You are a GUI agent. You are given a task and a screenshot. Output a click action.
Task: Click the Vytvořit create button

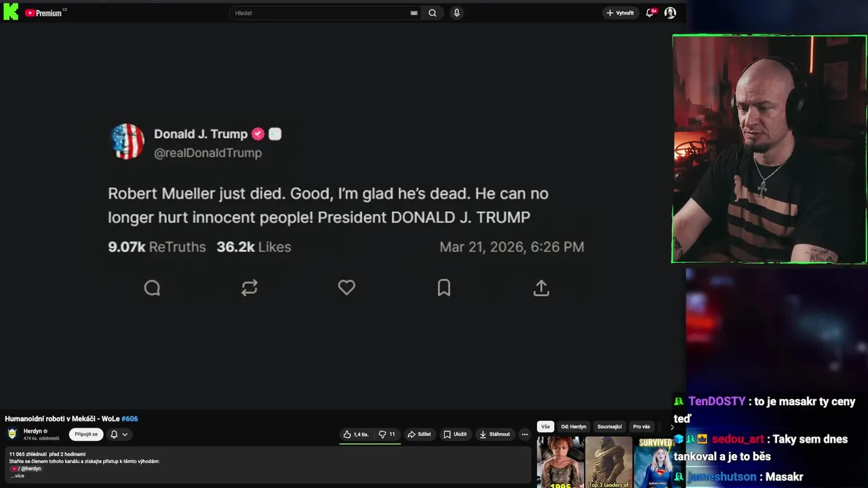pyautogui.click(x=620, y=13)
